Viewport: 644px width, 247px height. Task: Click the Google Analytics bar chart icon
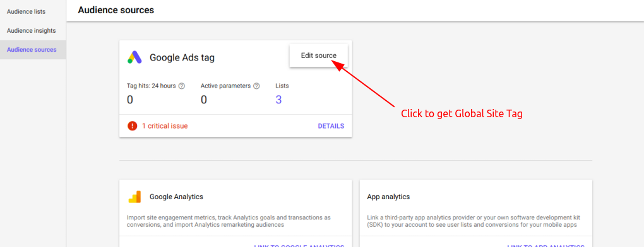click(134, 197)
